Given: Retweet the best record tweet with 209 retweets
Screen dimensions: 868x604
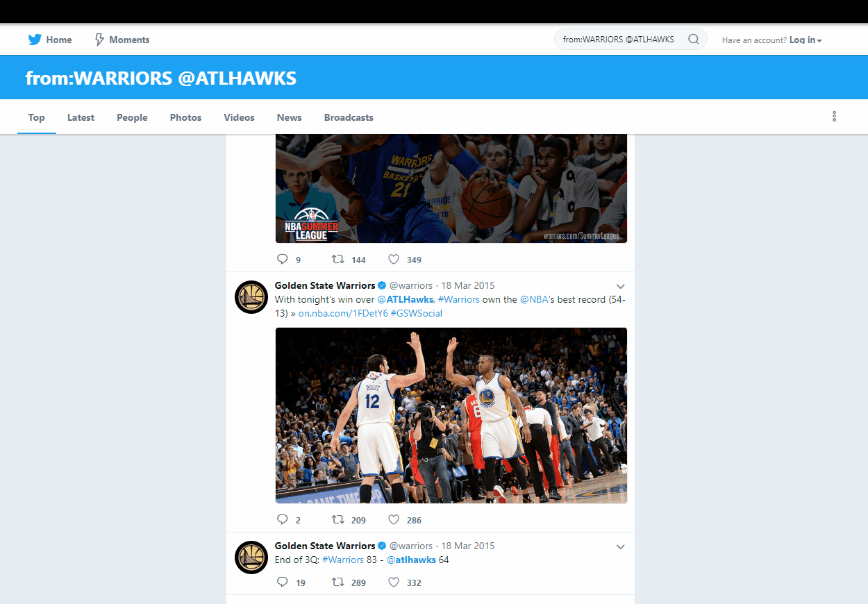Looking at the screenshot, I should click(x=338, y=519).
